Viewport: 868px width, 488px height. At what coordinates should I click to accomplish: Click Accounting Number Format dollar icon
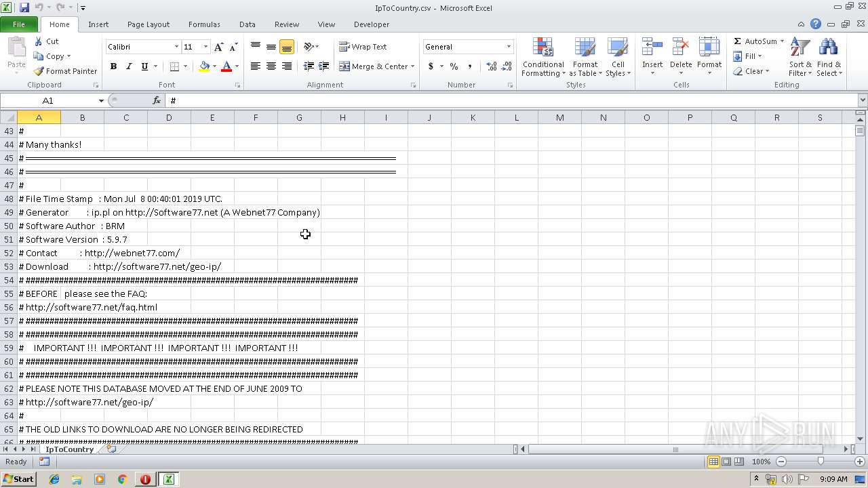pos(431,66)
